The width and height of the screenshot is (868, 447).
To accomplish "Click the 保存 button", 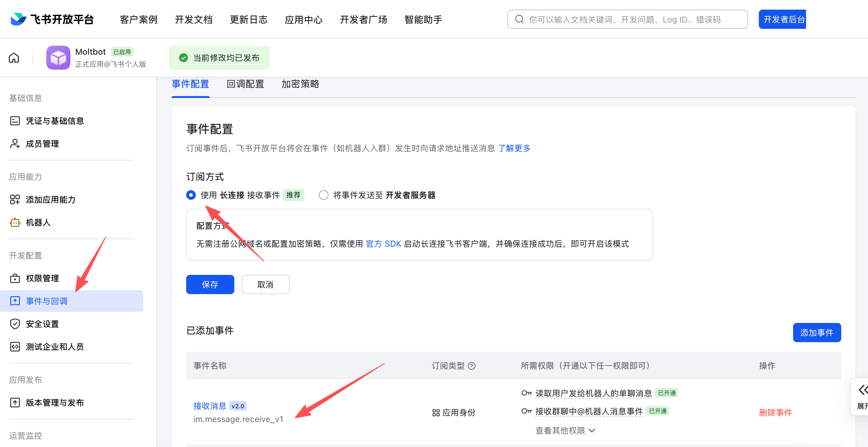I will pos(210,284).
